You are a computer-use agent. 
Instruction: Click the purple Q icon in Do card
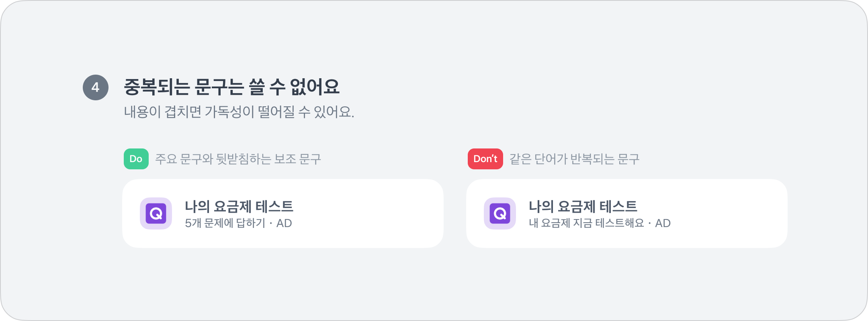click(x=156, y=213)
